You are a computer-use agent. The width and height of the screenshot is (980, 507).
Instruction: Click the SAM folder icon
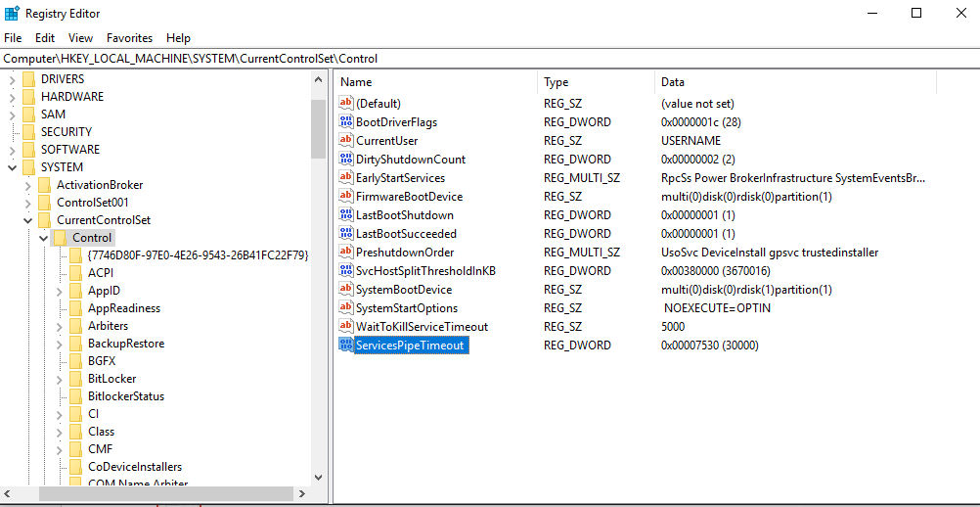(x=28, y=114)
